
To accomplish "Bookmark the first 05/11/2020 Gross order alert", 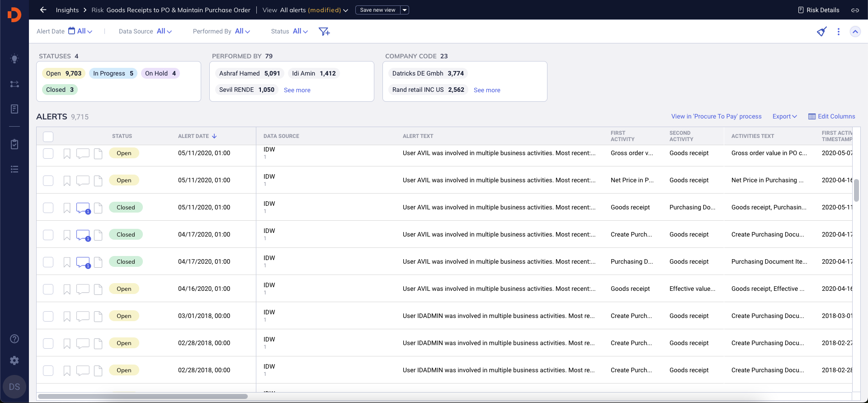I will pyautogui.click(x=67, y=153).
